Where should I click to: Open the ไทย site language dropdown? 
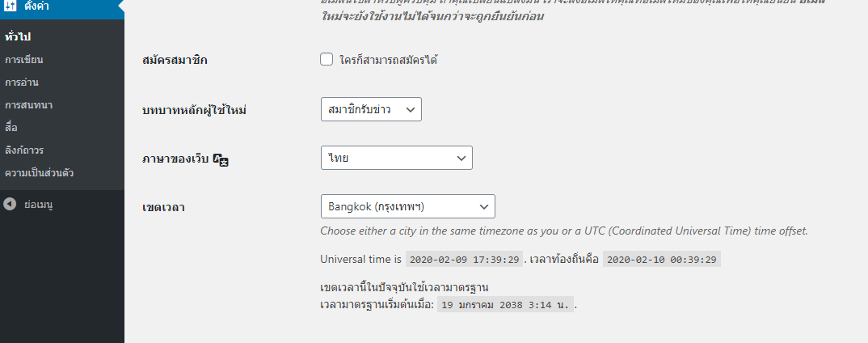tap(396, 158)
